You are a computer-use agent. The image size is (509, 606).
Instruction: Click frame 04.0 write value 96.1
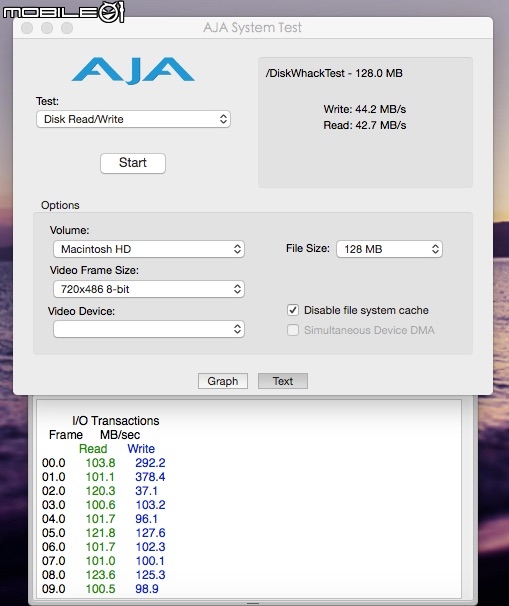tap(146, 519)
